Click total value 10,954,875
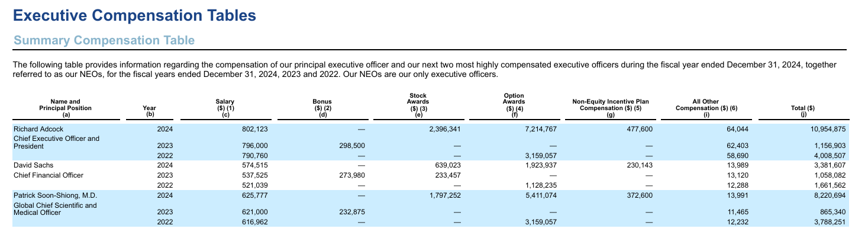868x251 pixels. coord(827,128)
